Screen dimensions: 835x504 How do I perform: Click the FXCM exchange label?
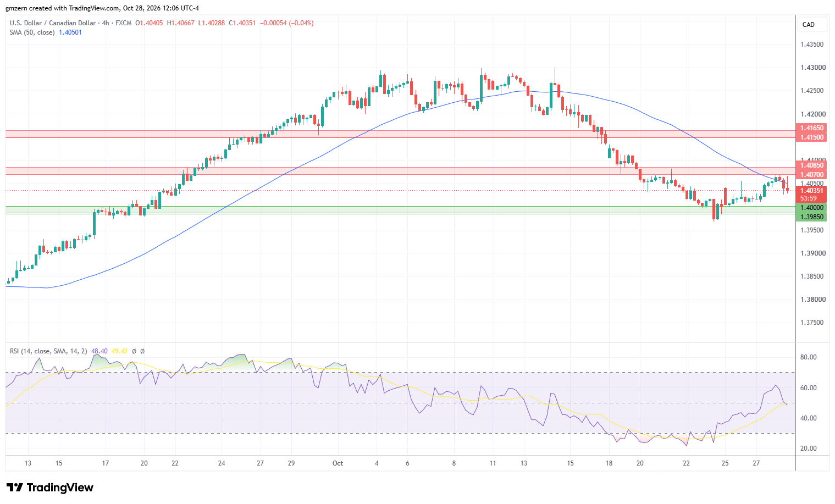tap(123, 23)
